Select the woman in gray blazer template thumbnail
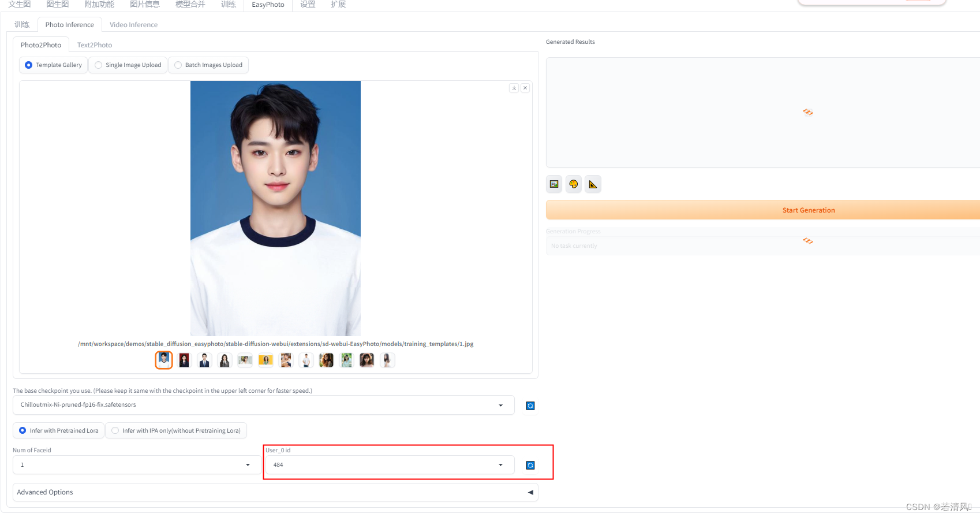 point(225,360)
